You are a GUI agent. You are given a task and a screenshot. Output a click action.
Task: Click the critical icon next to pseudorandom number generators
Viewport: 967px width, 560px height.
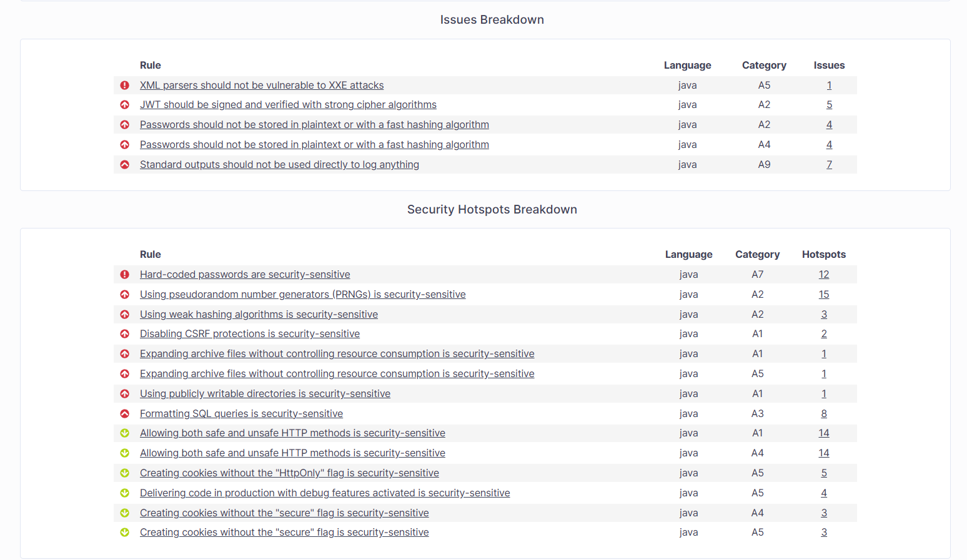pyautogui.click(x=125, y=295)
